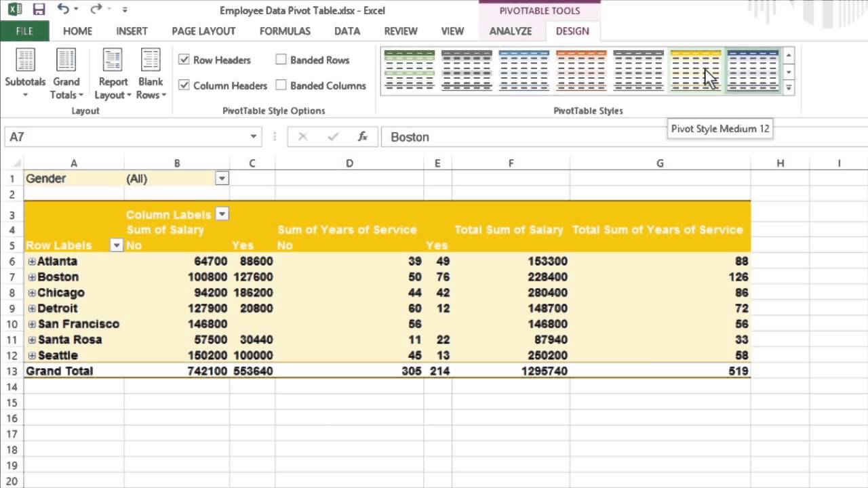Screen dimensions: 868x488
Task: Apply the orange pivot style thumbnail
Action: (x=581, y=70)
